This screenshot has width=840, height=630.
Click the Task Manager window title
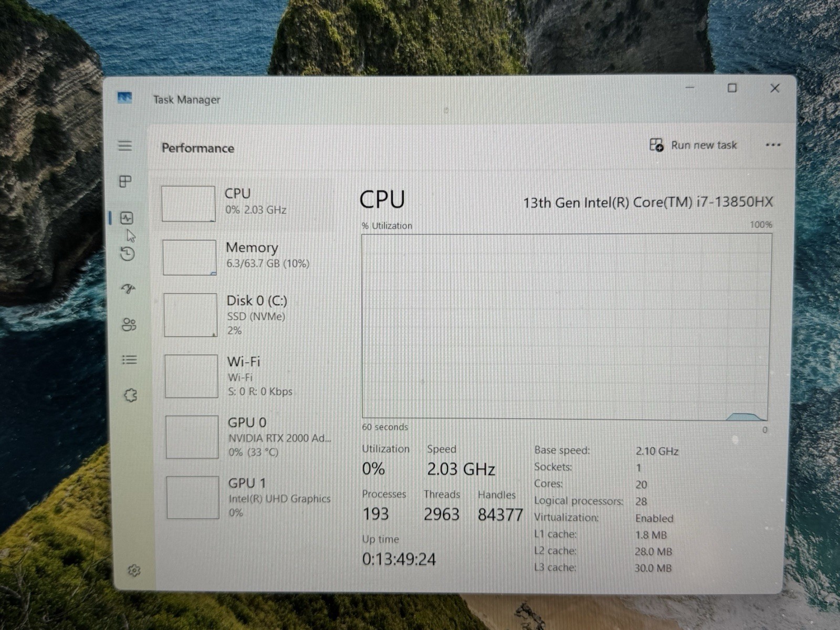click(186, 100)
